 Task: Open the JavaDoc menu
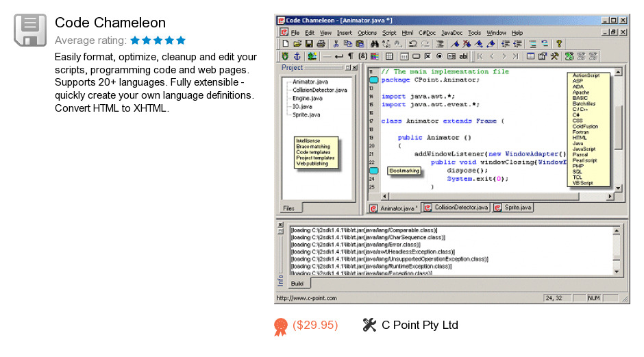(x=451, y=32)
